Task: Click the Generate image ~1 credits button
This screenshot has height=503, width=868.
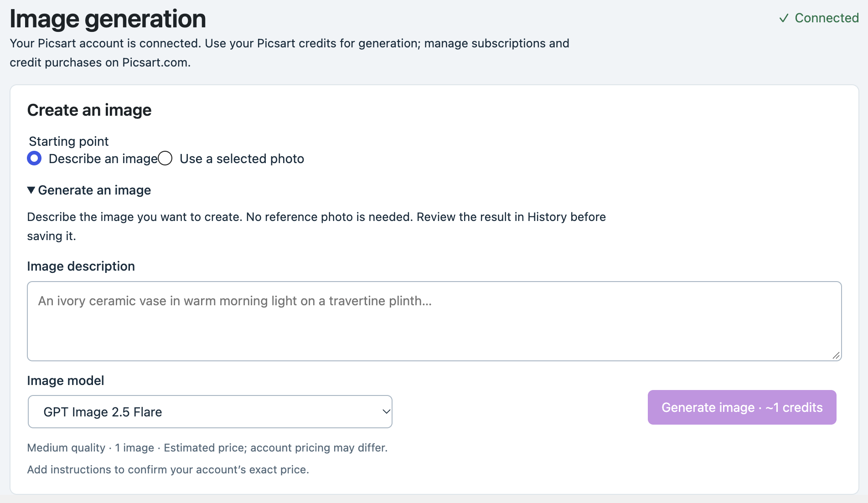Action: [742, 407]
